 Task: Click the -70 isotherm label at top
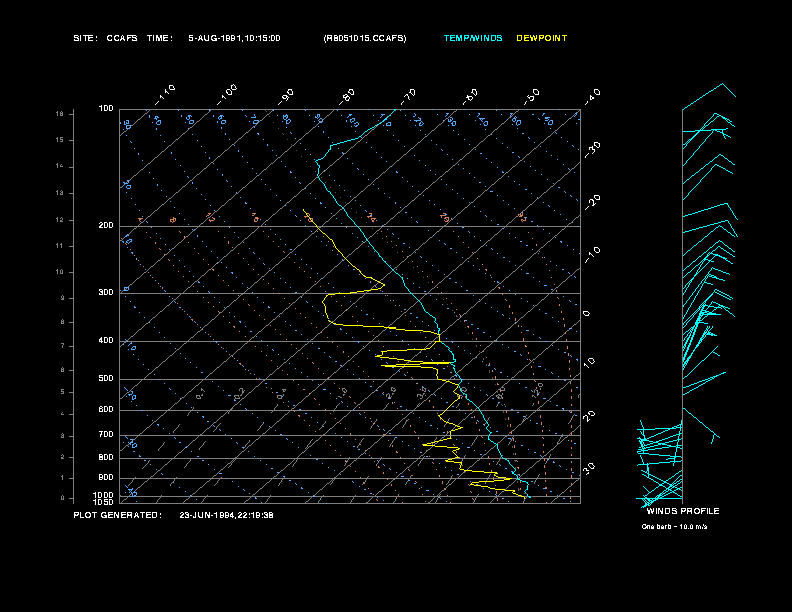409,96
